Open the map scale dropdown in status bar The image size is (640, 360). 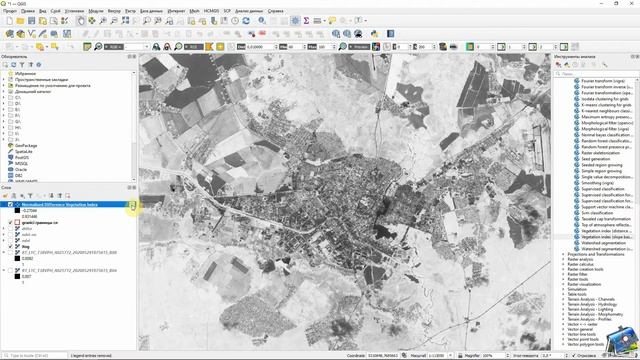pos(451,356)
